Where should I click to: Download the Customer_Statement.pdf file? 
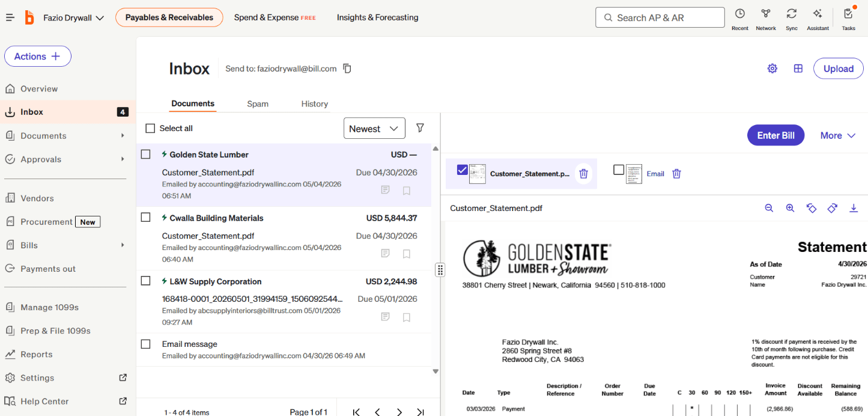(854, 208)
